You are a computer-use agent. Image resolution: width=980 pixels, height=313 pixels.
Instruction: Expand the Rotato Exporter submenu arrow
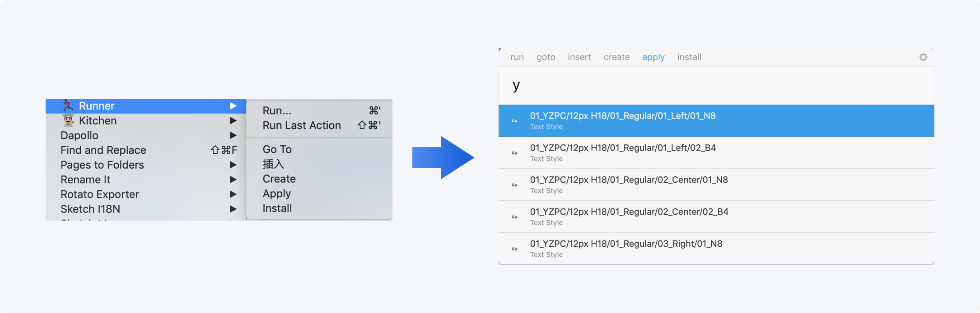233,194
